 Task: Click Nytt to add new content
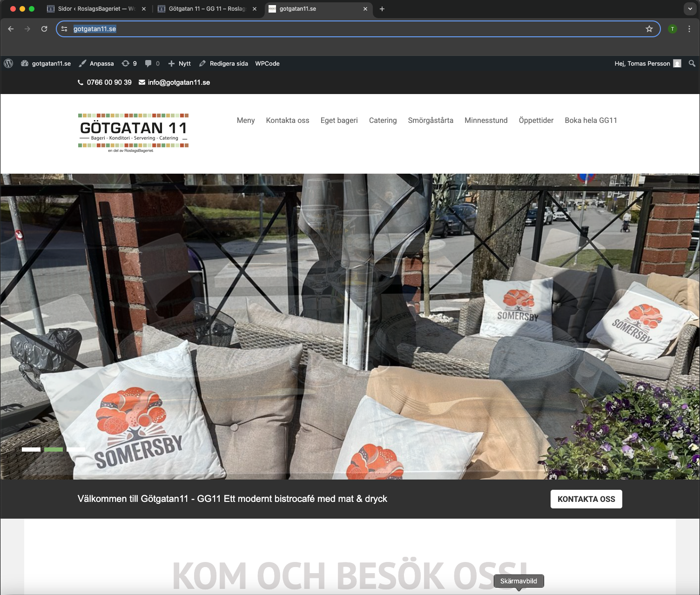[179, 63]
